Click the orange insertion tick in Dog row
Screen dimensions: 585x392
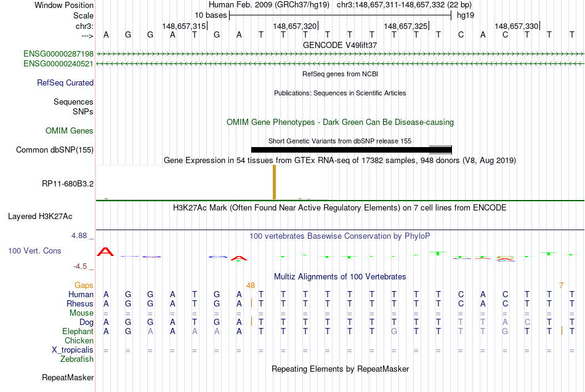tap(251, 321)
